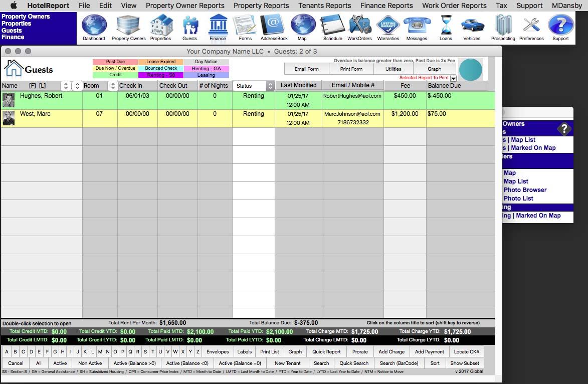The height and width of the screenshot is (384, 588).
Task: Open the Messages telephone icon
Action: coord(417,26)
